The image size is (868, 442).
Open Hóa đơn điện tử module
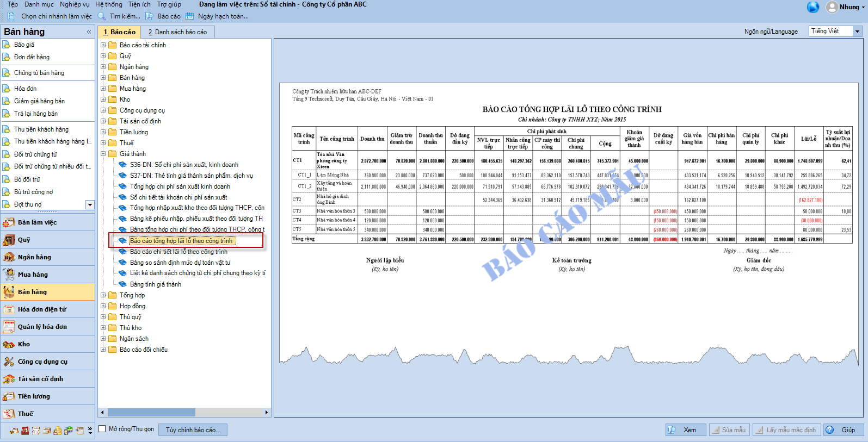(42, 309)
